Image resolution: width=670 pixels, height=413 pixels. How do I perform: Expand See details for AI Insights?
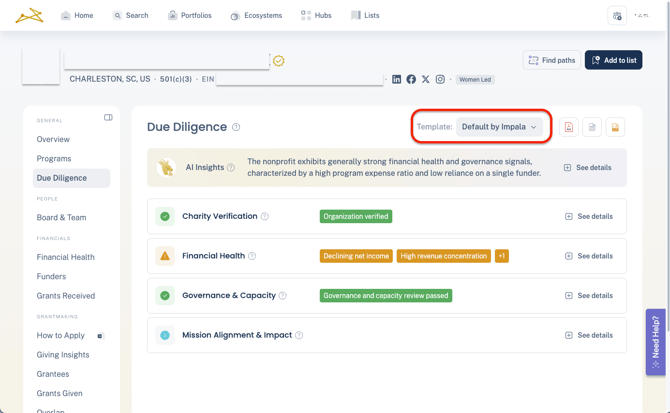pyautogui.click(x=587, y=168)
